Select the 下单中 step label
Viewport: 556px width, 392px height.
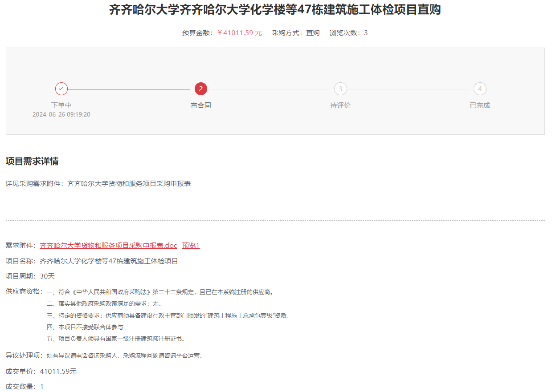[x=61, y=105]
